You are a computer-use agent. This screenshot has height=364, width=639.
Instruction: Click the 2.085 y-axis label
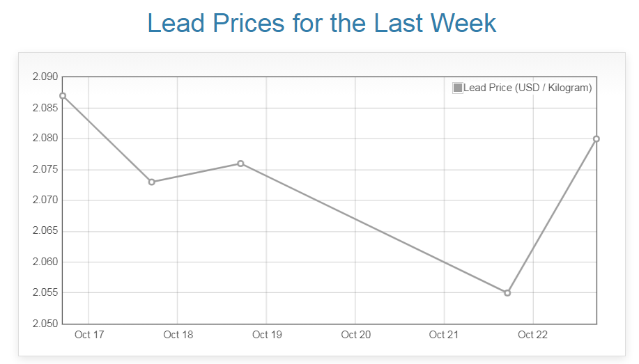pos(45,108)
